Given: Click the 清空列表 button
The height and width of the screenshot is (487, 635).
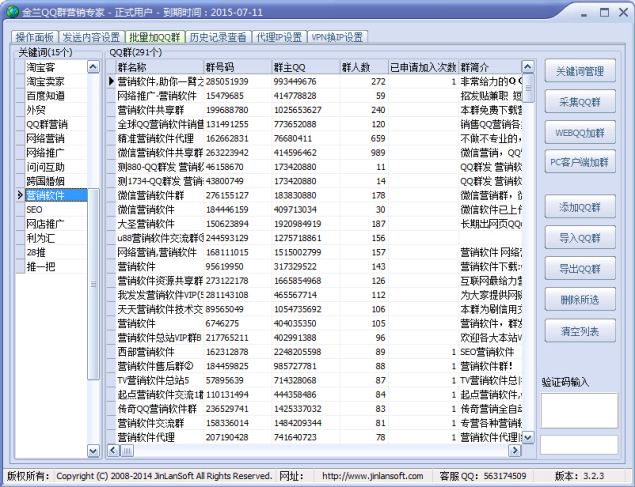Looking at the screenshot, I should 580,331.
